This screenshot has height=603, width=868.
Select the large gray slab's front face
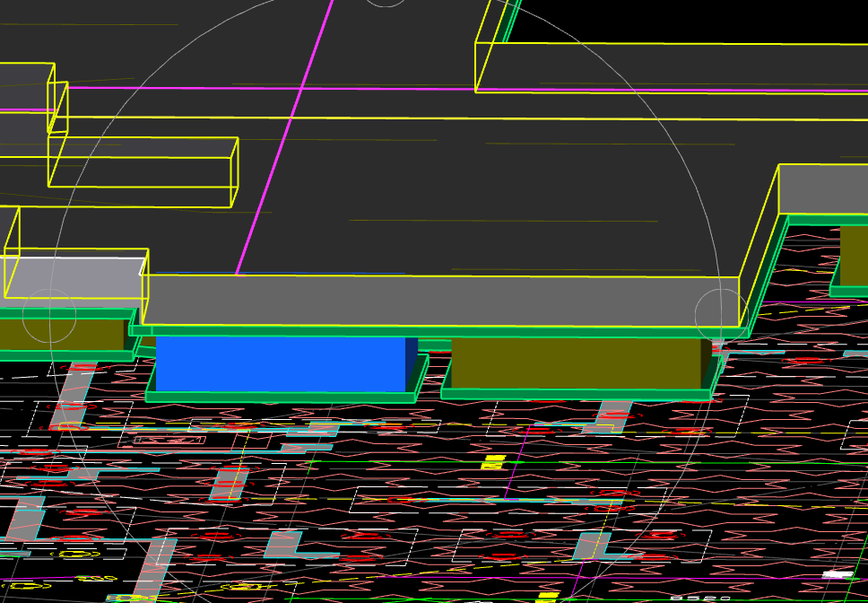tap(441, 300)
